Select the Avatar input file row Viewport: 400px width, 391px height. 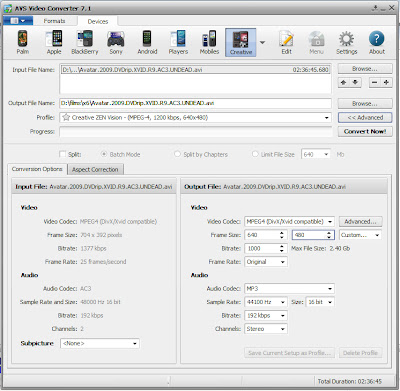[195, 70]
